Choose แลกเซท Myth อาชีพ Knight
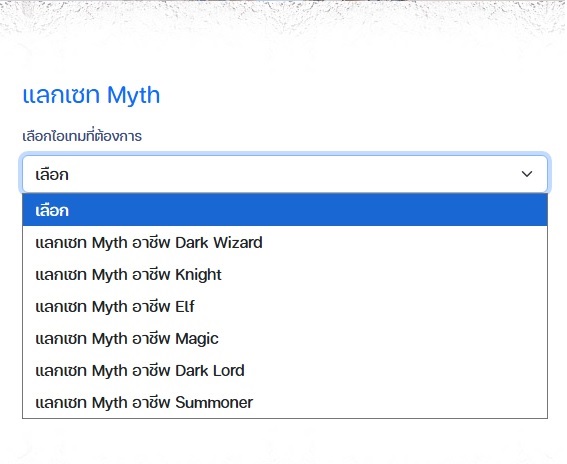Screen dimensions: 567x464 pyautogui.click(x=285, y=274)
